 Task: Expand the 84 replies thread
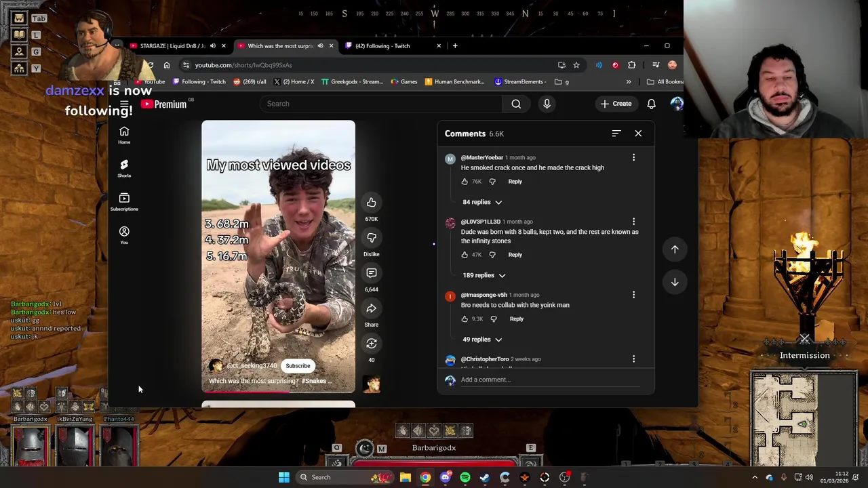[x=482, y=202]
